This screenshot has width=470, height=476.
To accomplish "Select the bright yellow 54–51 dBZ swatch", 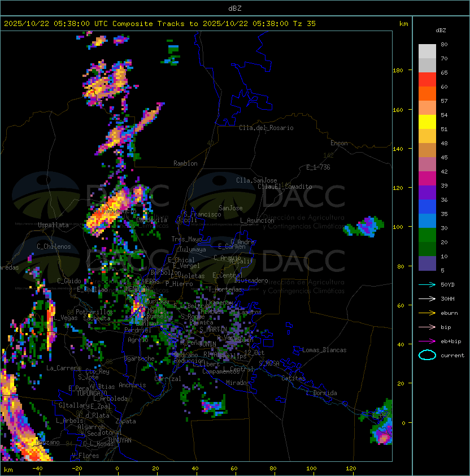I will [x=427, y=122].
